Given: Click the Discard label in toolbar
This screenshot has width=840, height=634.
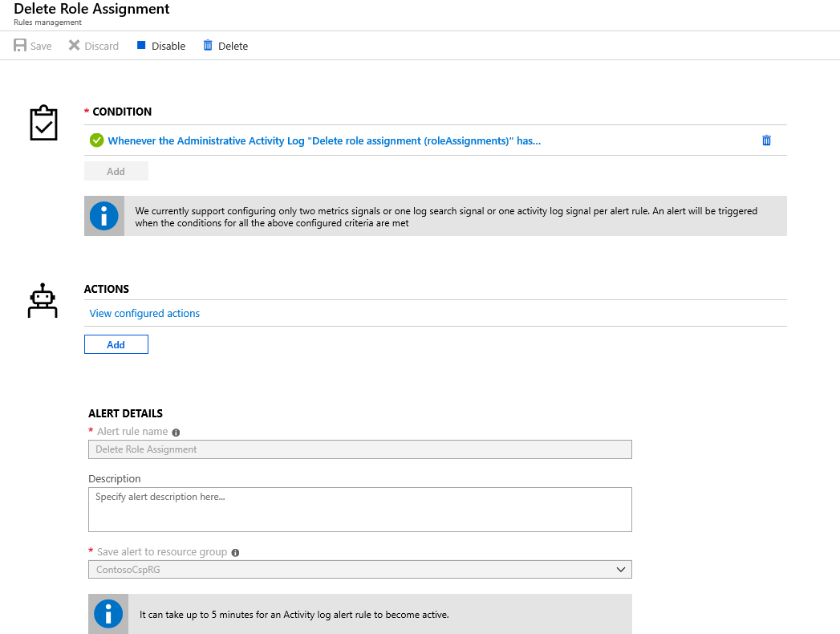Looking at the screenshot, I should click(x=102, y=46).
